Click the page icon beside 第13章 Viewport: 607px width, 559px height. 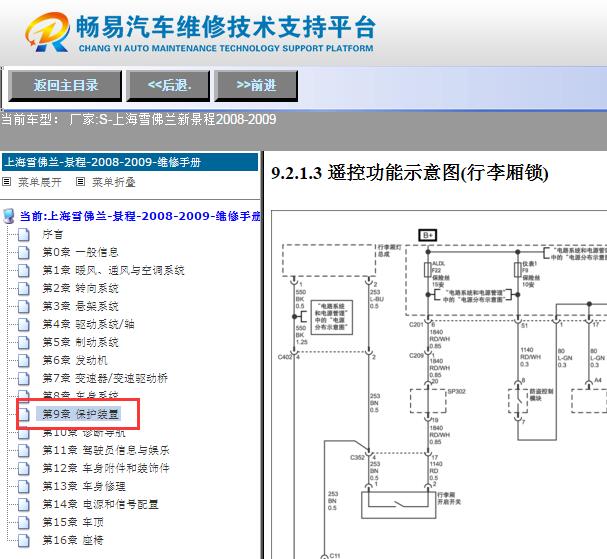click(24, 486)
